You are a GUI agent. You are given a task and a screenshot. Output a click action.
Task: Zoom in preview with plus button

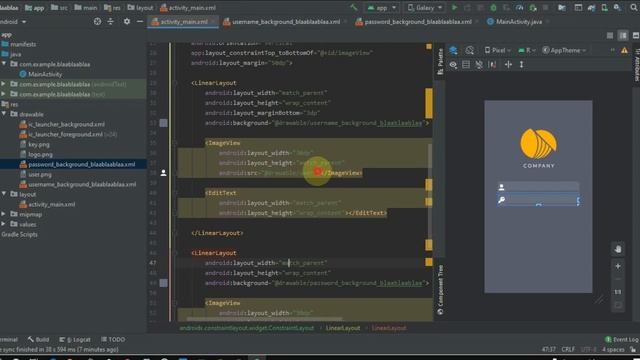618,266
